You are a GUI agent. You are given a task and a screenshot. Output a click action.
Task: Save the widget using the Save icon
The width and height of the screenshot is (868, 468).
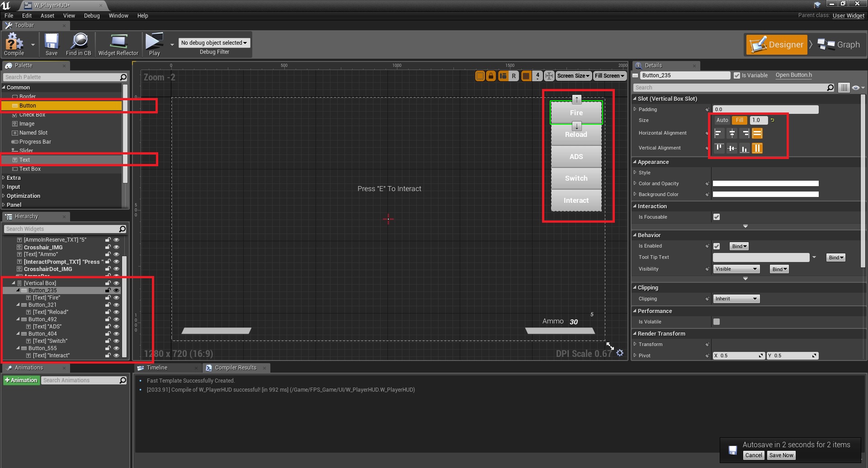point(52,44)
